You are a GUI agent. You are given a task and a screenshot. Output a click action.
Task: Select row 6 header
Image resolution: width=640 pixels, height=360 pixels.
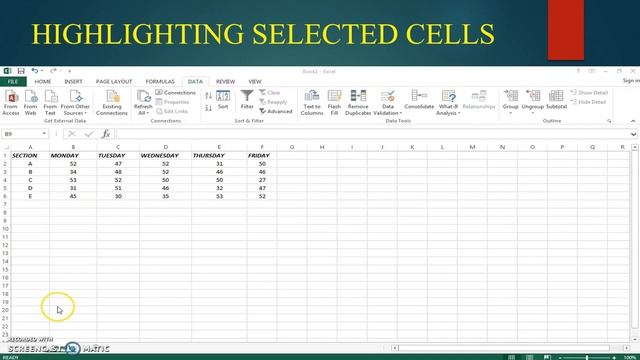click(5, 196)
